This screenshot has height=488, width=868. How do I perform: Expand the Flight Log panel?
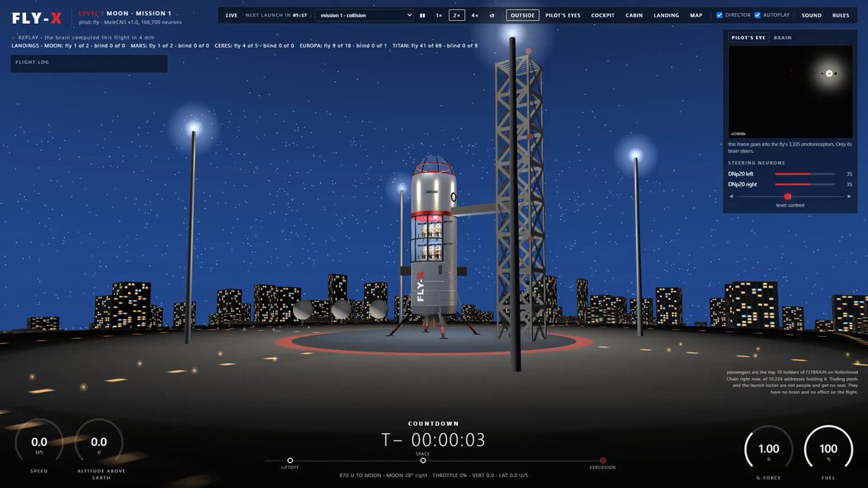point(89,63)
